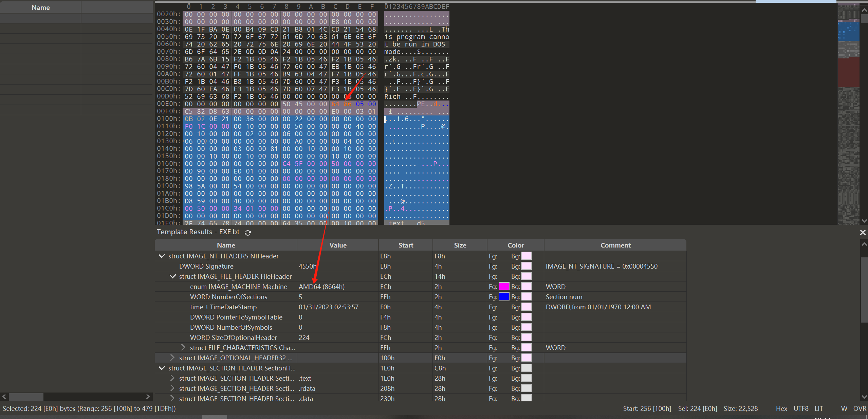Expand the .text section header struct

[x=172, y=378]
